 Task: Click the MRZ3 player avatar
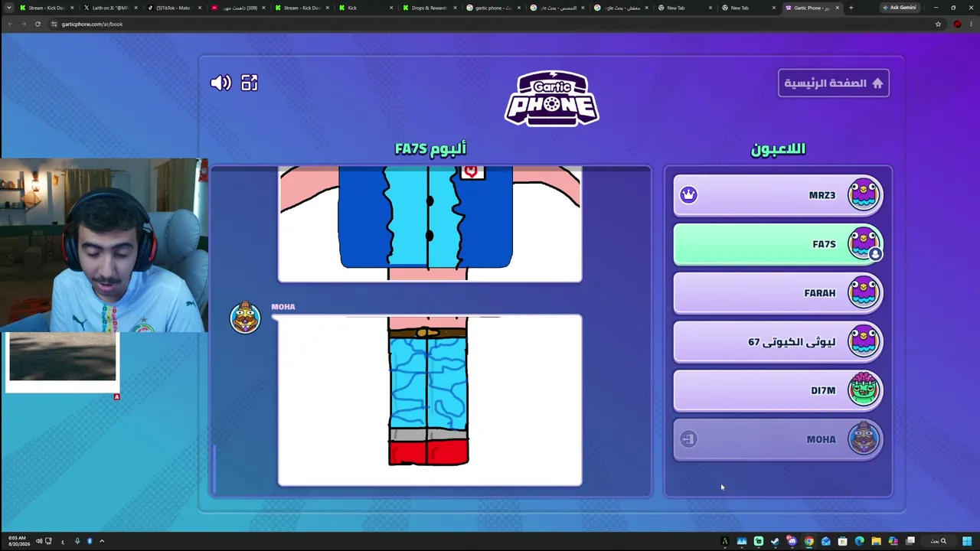coord(864,194)
